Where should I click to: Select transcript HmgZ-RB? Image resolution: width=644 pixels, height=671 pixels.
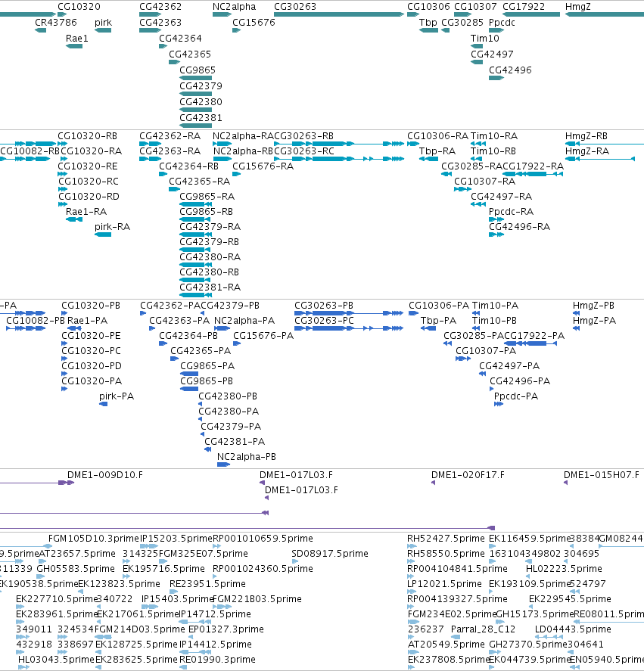pos(586,135)
